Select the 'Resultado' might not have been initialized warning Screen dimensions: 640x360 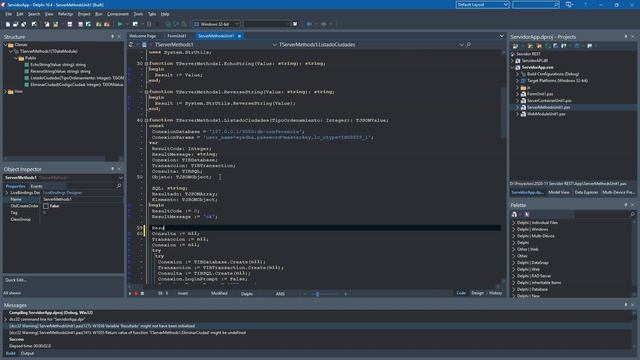click(x=102, y=326)
